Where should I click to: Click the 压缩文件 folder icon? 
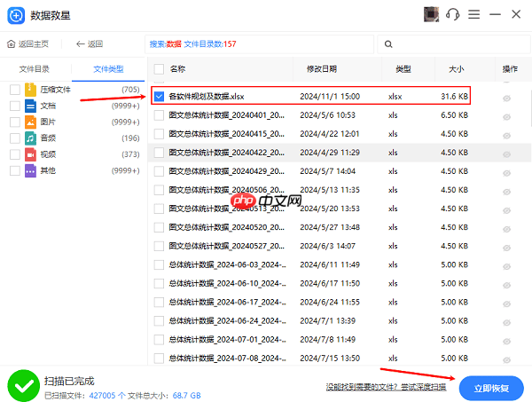pos(30,90)
